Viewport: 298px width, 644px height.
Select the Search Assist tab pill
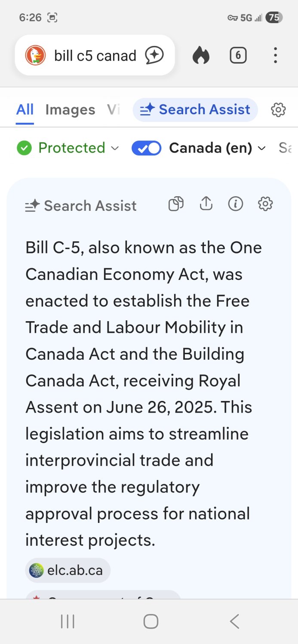pos(195,110)
